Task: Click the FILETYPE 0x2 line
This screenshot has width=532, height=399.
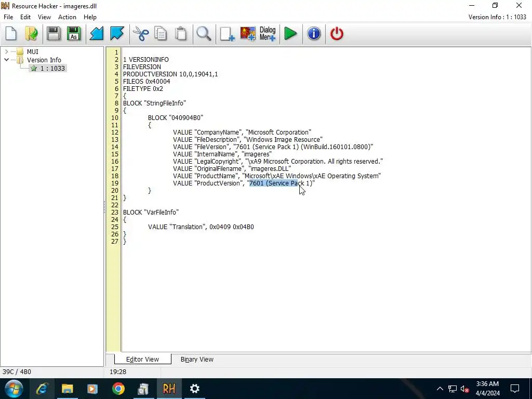Action: tap(143, 88)
